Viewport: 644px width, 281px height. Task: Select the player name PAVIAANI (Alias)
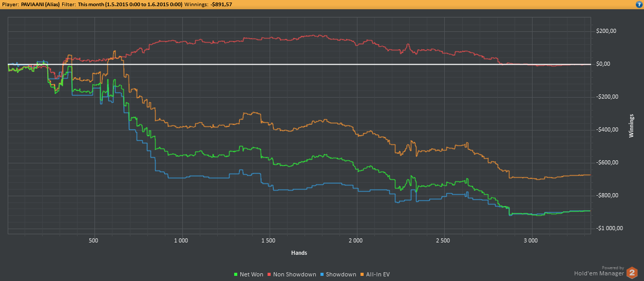[40, 4]
